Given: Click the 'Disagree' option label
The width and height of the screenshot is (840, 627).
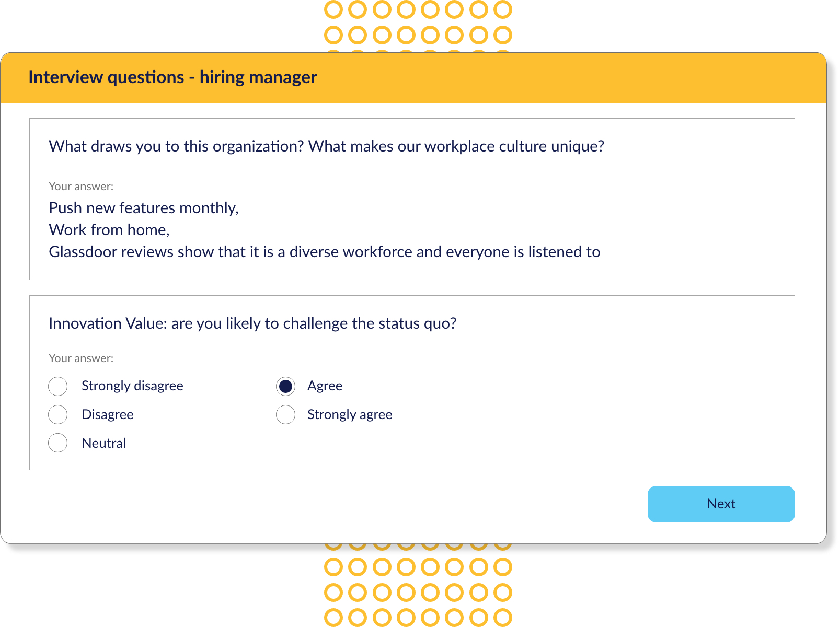Looking at the screenshot, I should coord(108,415).
